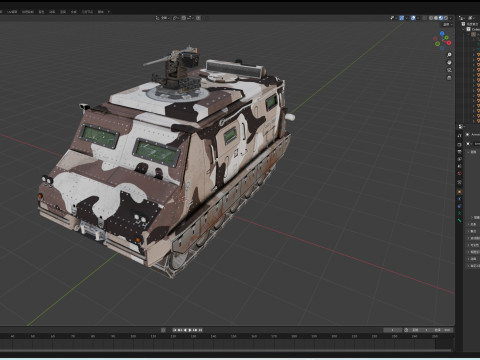Select material preview shading mode
The height and width of the screenshot is (360, 480).
click(441, 18)
